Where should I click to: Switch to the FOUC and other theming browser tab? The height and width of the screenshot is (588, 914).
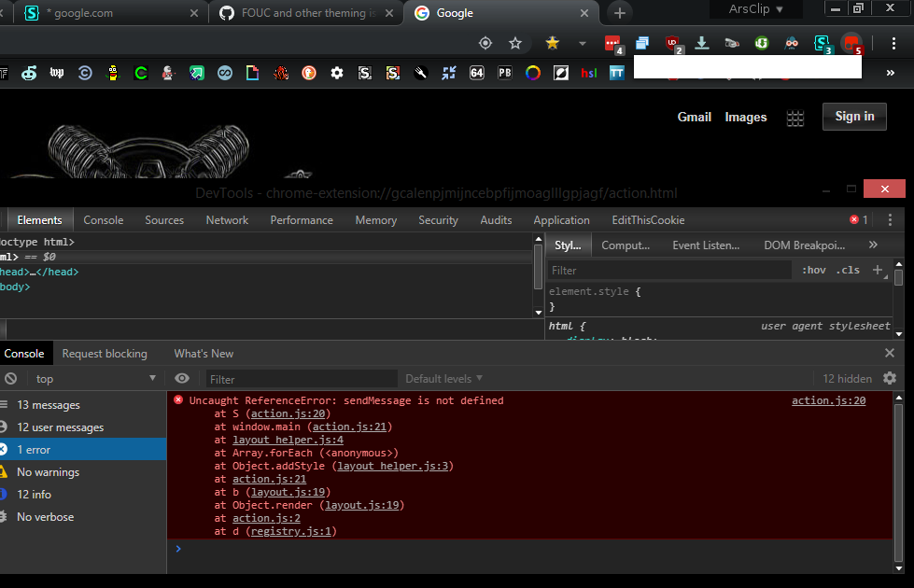point(305,13)
